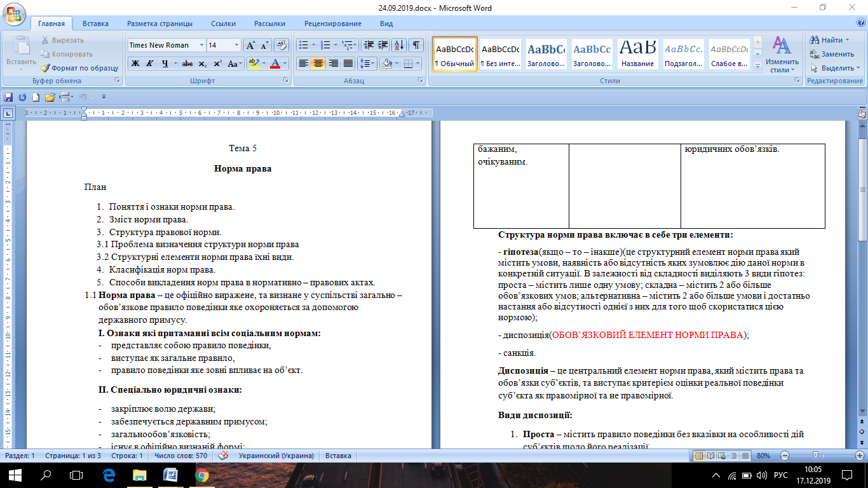Toggle Bold formatting
The width and height of the screenshot is (868, 488).
(x=135, y=64)
